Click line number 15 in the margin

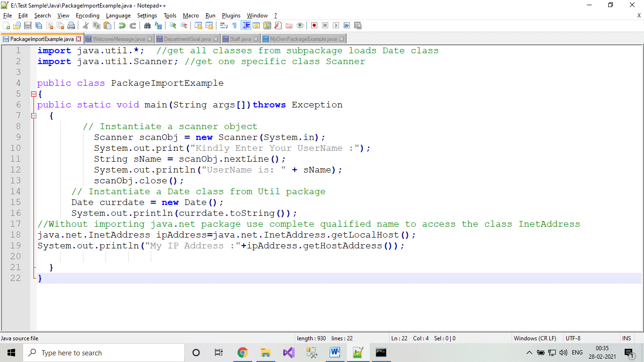click(x=16, y=202)
